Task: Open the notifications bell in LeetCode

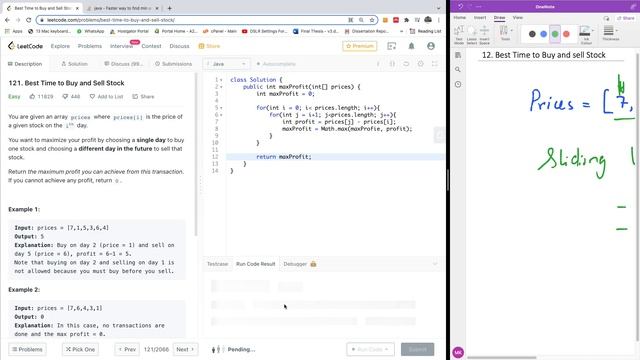Action: click(411, 46)
